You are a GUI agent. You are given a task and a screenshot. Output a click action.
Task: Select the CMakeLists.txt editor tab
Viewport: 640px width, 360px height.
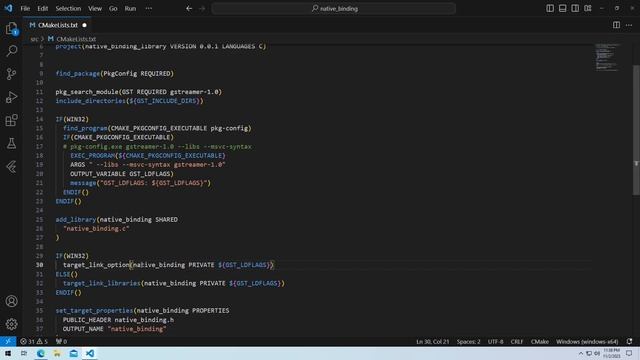[57, 25]
